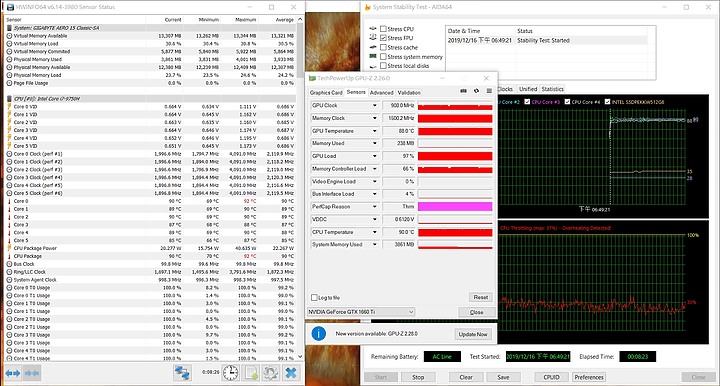
Task: Open Validation tab in GPU-Z
Action: (x=409, y=93)
